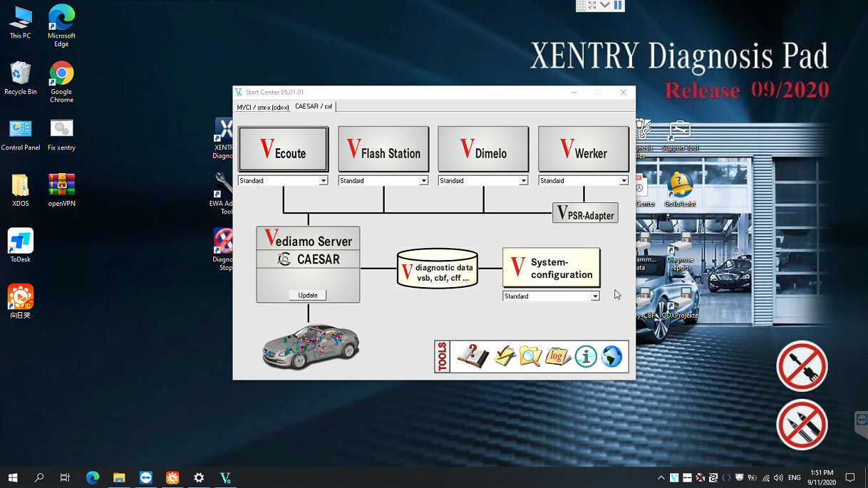
Task: Expand top remote toolbar chevron
Action: point(605,5)
